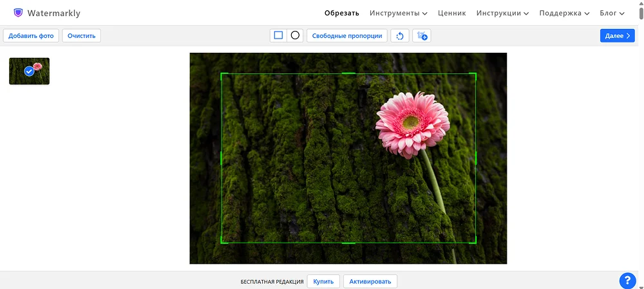Image resolution: width=644 pixels, height=289 pixels.
Task: Click the top-right crop corner handle
Action: pos(475,74)
